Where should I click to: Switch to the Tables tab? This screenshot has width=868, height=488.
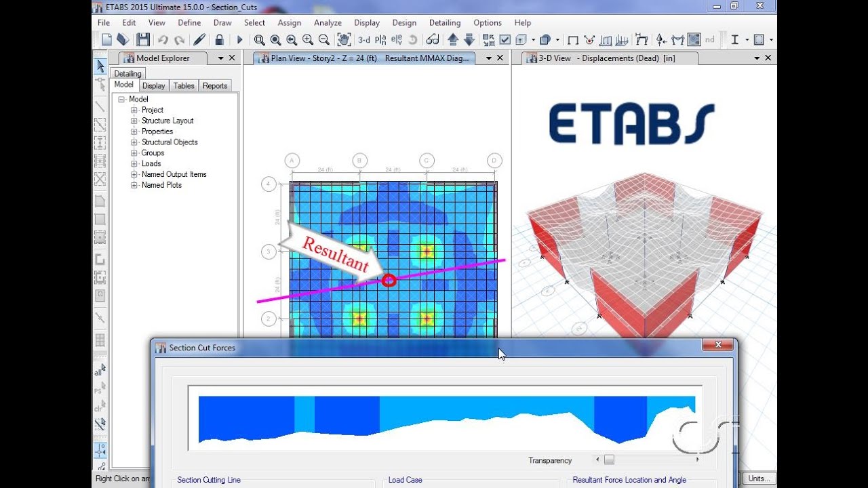tap(184, 85)
